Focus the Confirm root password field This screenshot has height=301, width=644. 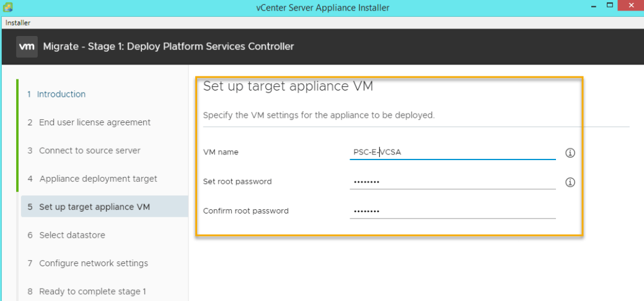452,211
